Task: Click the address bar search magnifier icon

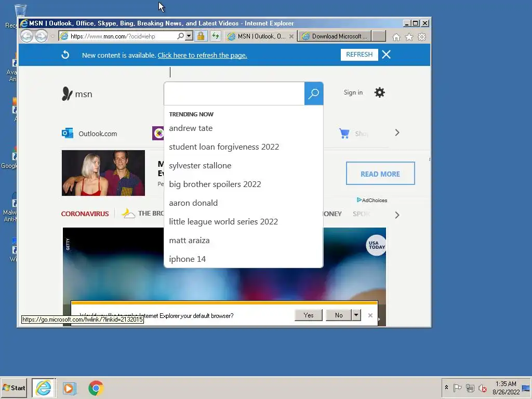Action: (x=180, y=36)
